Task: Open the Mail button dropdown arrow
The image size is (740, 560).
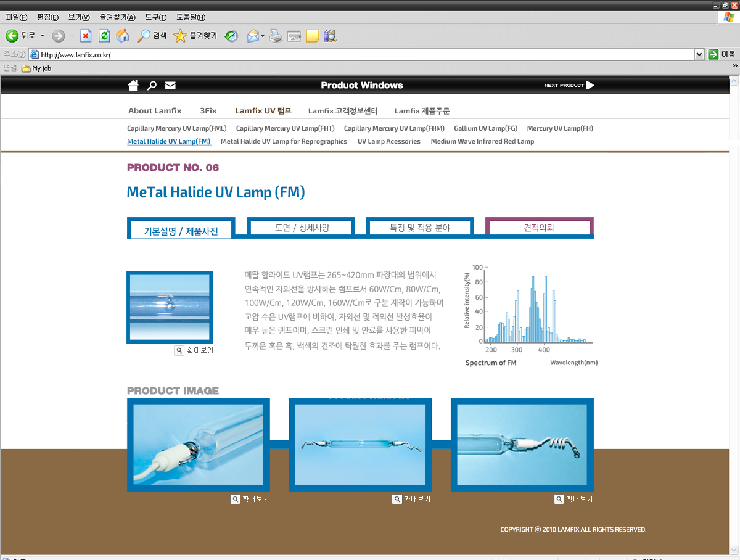Action: pyautogui.click(x=263, y=36)
